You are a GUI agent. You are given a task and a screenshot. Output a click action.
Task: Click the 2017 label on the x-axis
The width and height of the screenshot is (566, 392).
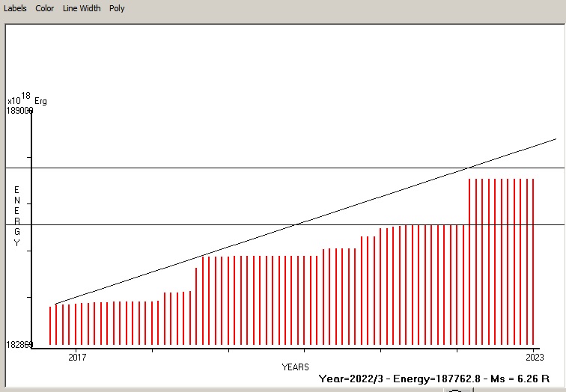click(x=77, y=357)
